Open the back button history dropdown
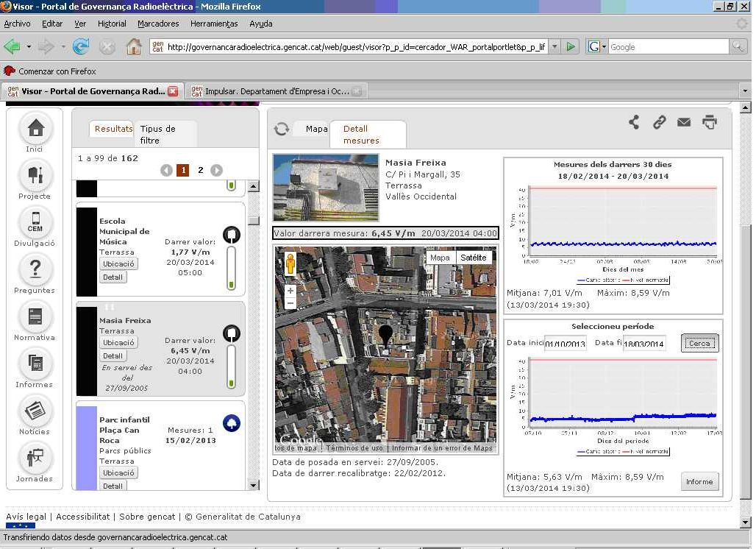This screenshot has width=756, height=549. coord(29,47)
